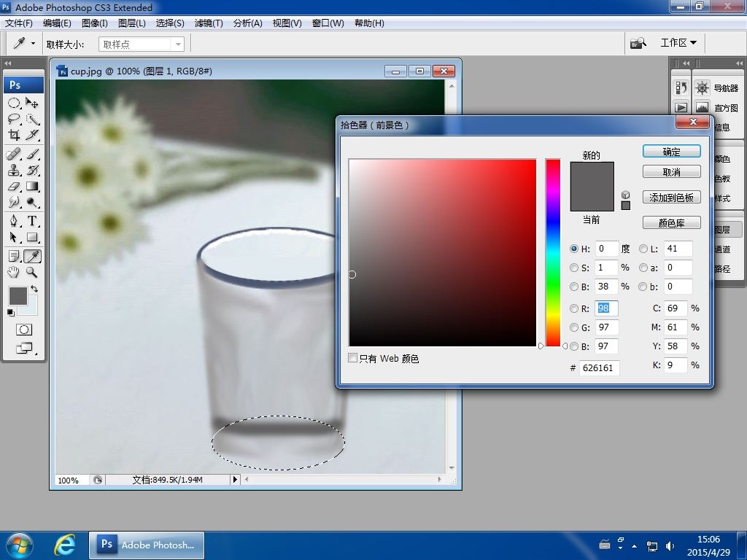Image resolution: width=747 pixels, height=560 pixels.
Task: Select the Eraser tool
Action: [14, 187]
